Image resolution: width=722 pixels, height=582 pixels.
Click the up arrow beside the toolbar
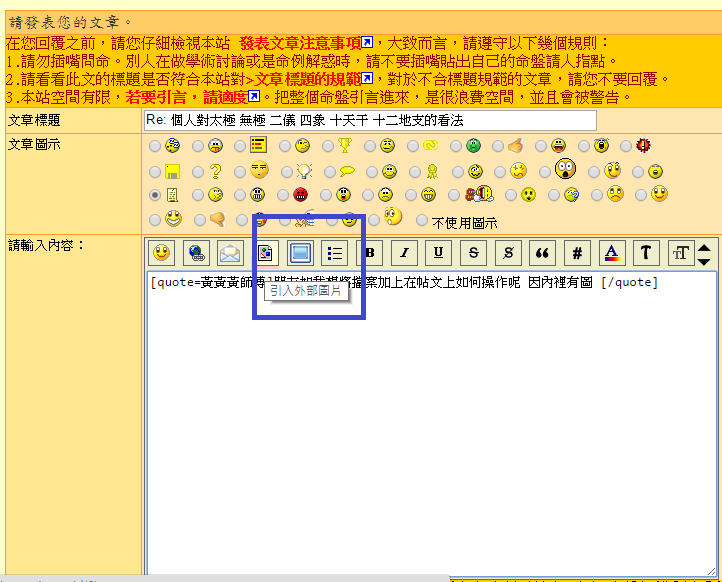pyautogui.click(x=704, y=249)
